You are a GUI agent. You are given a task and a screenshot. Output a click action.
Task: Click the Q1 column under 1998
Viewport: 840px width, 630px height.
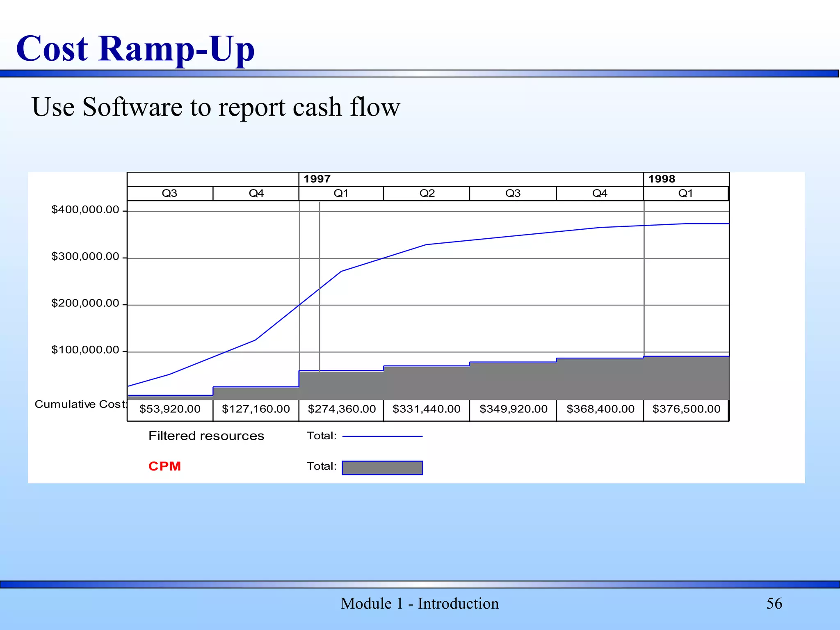click(x=686, y=193)
